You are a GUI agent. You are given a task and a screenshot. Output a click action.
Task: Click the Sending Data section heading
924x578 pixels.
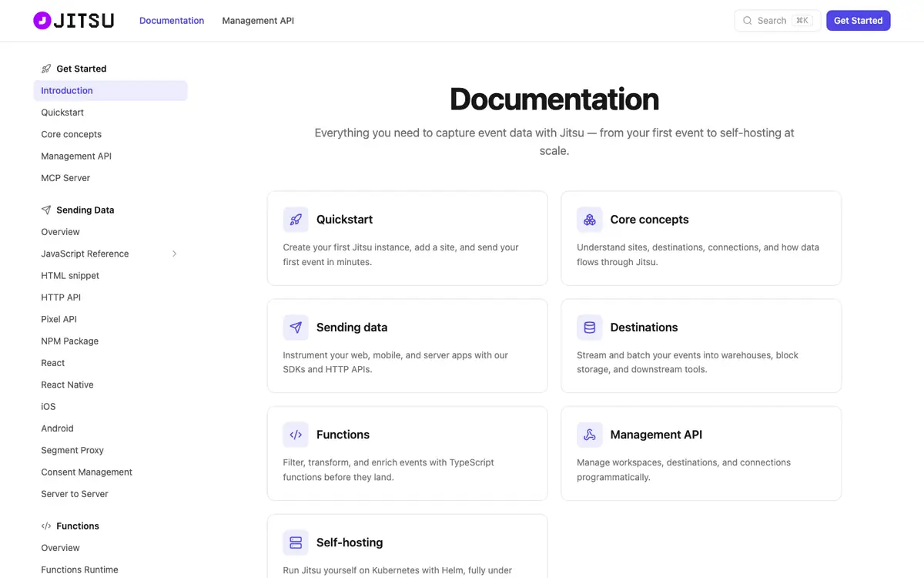85,210
